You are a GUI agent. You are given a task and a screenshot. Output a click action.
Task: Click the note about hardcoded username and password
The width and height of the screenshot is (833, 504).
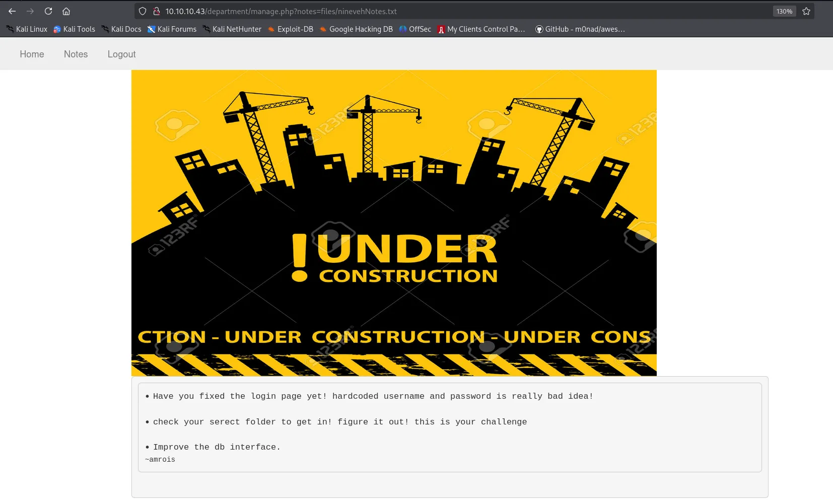(x=373, y=396)
